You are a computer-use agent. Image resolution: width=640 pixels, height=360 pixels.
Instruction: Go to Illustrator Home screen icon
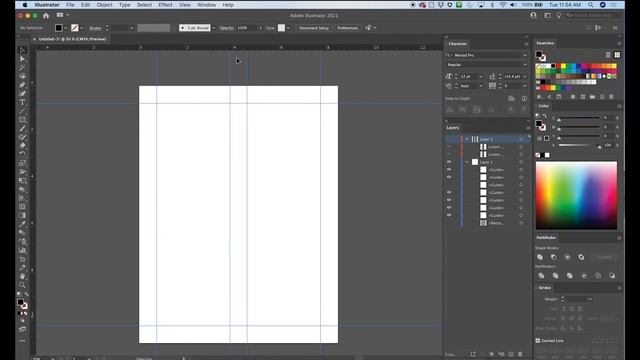pyautogui.click(x=46, y=16)
